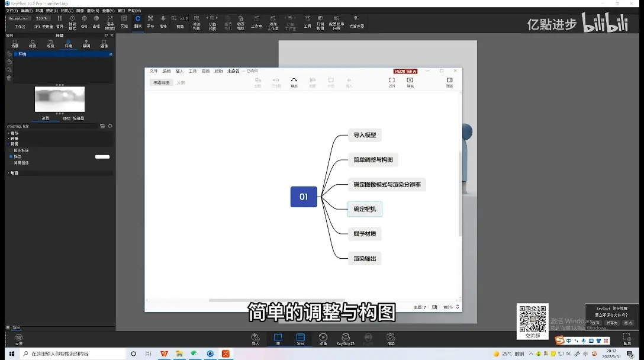Float the KeyShot project panel
Viewport: 644px width, 360px height.
click(x=106, y=36)
